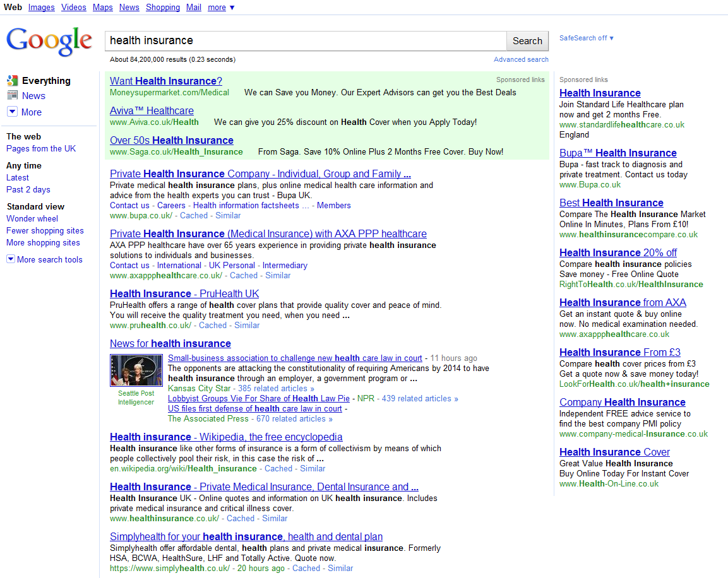Open 'Over 50s Health Insurance' Saga ad

[x=172, y=141]
